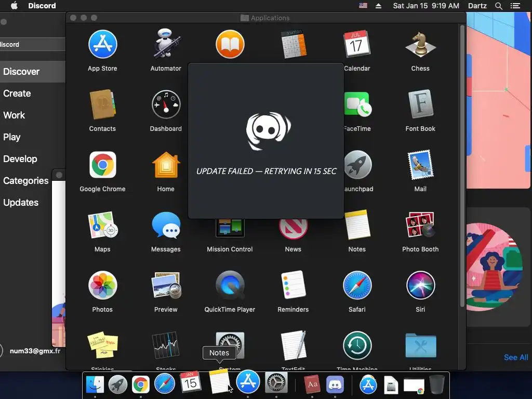The height and width of the screenshot is (399, 532).
Task: Open Mission Control app icon
Action: (x=230, y=228)
